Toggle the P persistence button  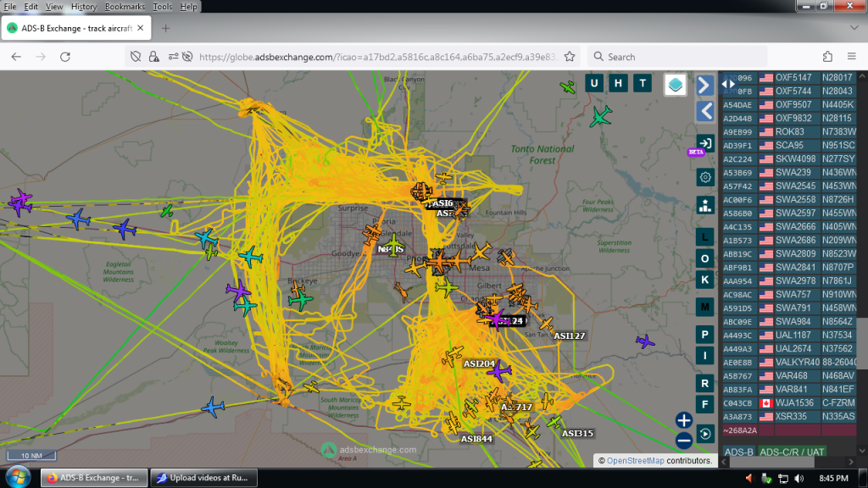[704, 335]
